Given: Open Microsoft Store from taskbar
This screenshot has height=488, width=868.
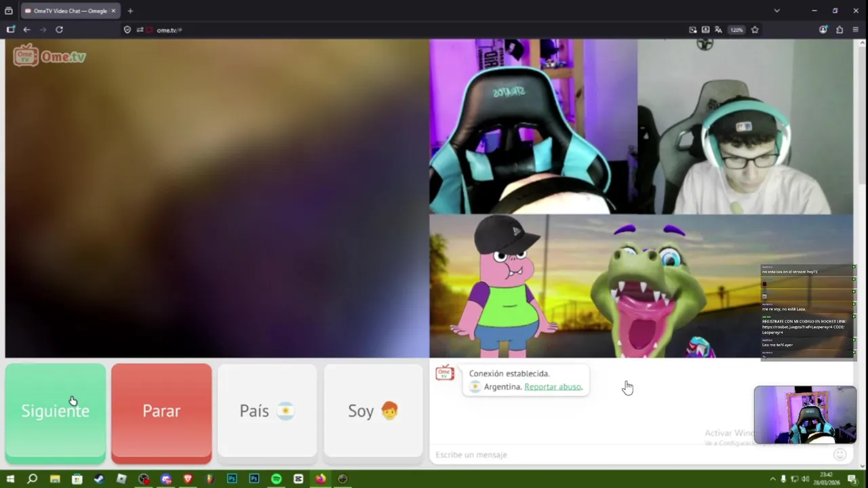Looking at the screenshot, I should [x=77, y=479].
